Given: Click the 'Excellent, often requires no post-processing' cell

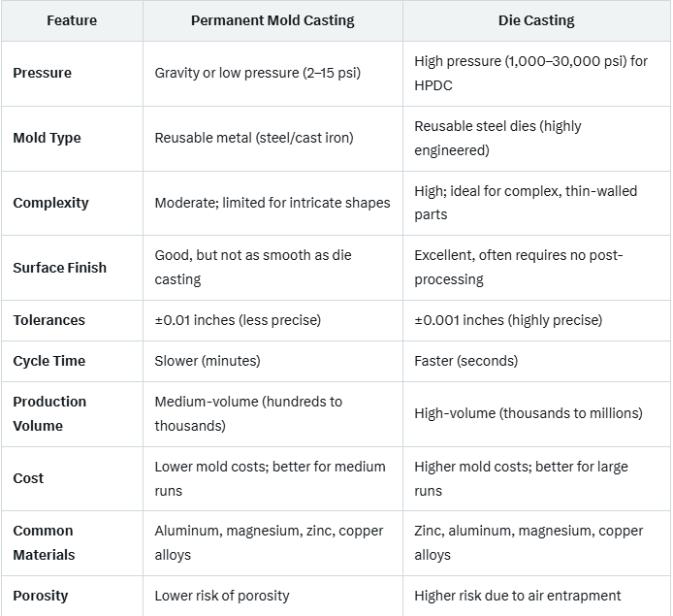Looking at the screenshot, I should [x=519, y=267].
